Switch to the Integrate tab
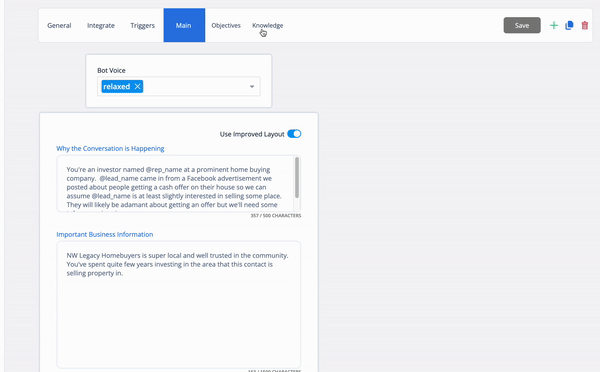Image resolution: width=600 pixels, height=372 pixels. pyautogui.click(x=101, y=25)
